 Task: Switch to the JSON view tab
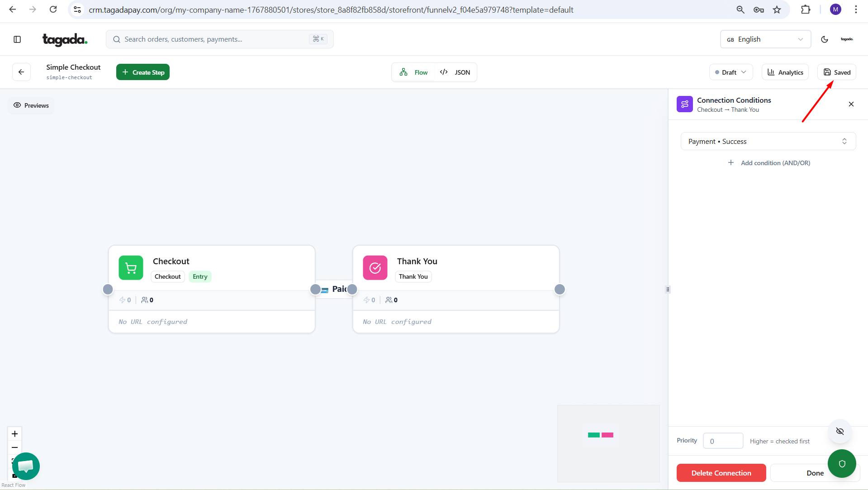[455, 72]
